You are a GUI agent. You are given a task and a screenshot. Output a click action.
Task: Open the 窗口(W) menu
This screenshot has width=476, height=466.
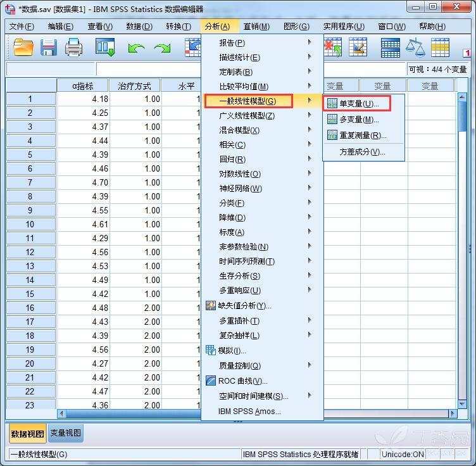click(x=392, y=27)
